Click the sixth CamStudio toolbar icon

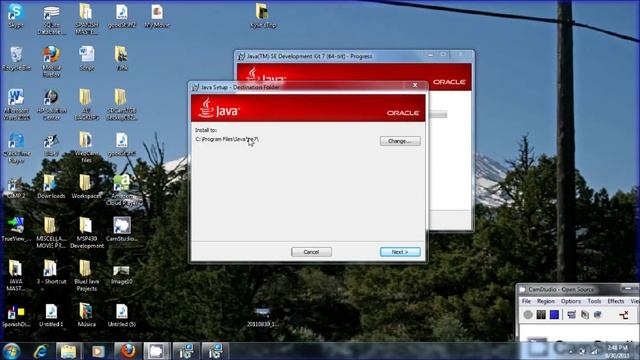point(598,314)
